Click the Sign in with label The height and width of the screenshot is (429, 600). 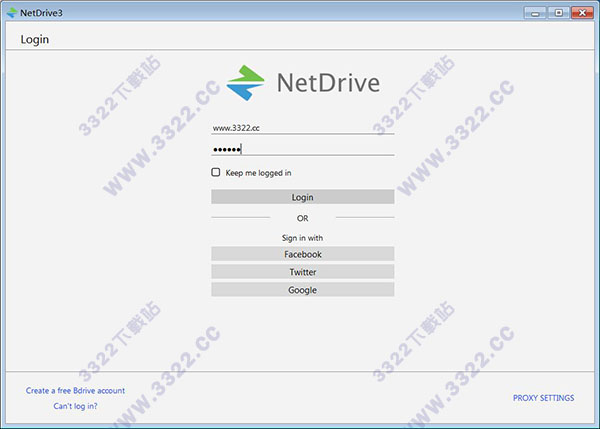302,238
